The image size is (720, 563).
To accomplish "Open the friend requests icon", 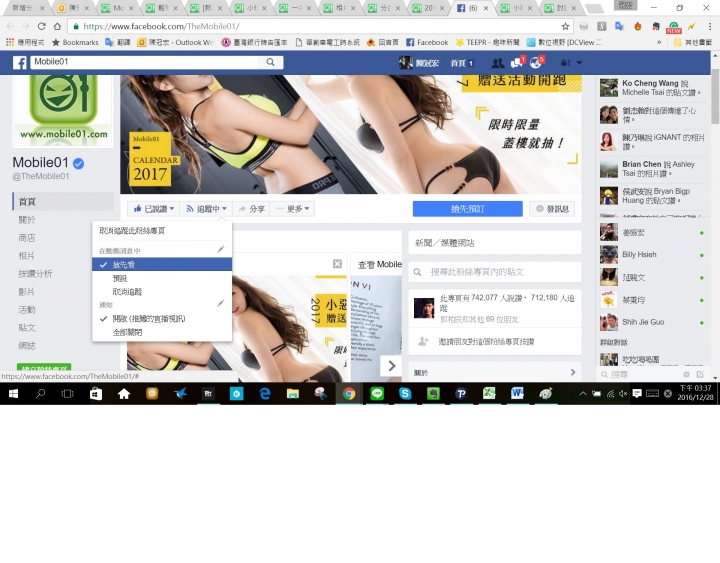I will 498,63.
